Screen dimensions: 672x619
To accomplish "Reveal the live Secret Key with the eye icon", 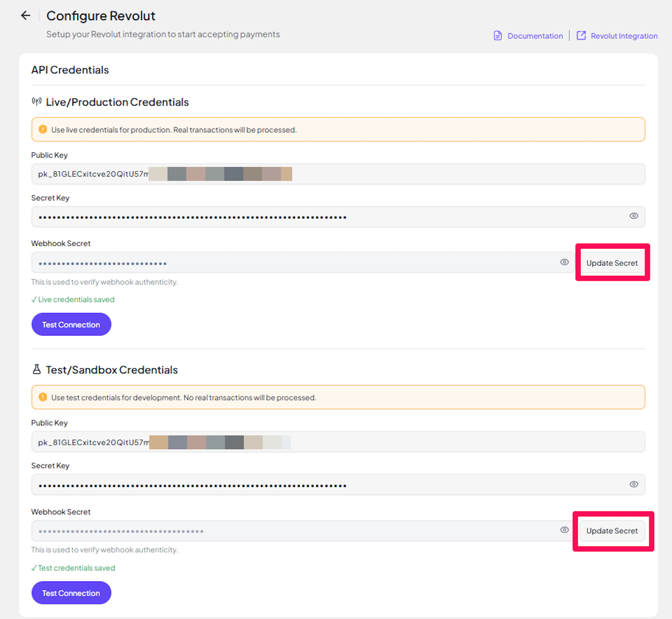I will point(633,216).
